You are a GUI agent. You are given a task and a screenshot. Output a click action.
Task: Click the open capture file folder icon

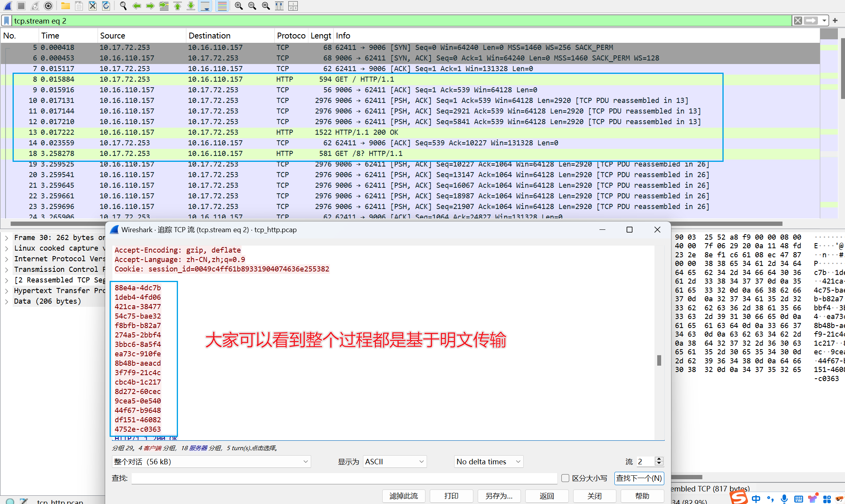pyautogui.click(x=65, y=6)
